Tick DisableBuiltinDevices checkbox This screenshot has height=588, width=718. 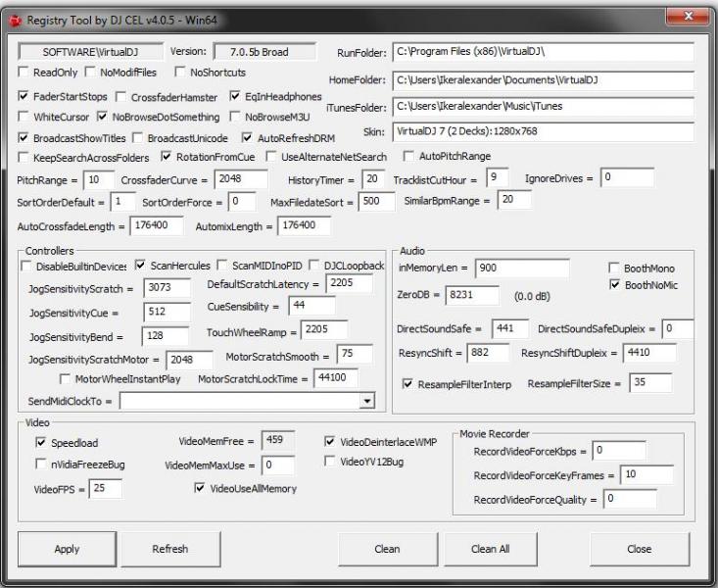[26, 266]
